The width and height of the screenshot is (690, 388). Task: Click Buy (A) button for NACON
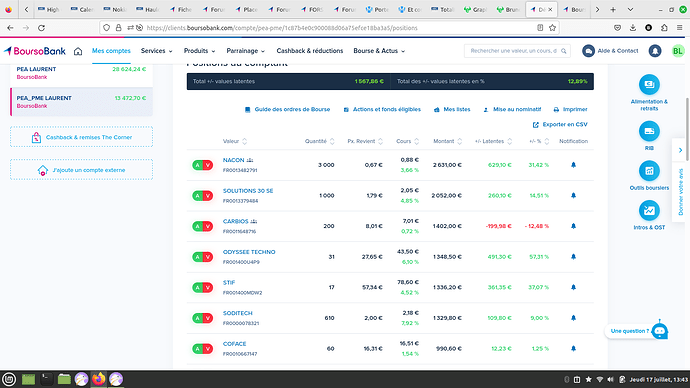pyautogui.click(x=198, y=165)
